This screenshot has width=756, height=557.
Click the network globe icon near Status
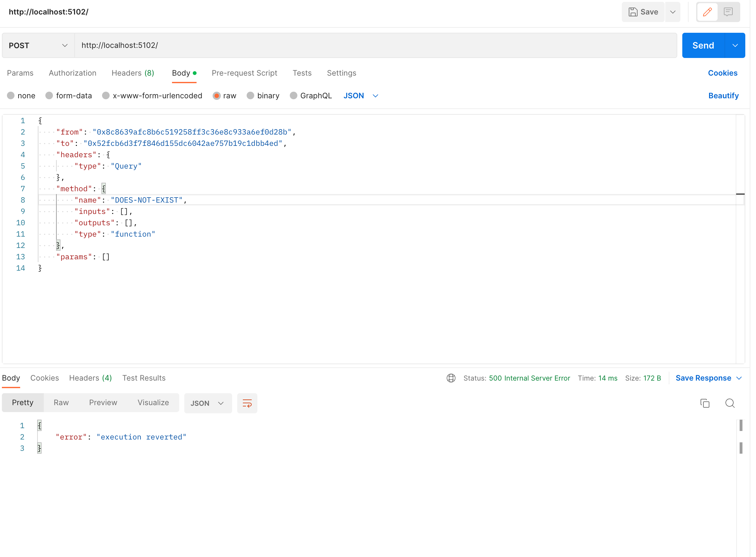point(451,378)
